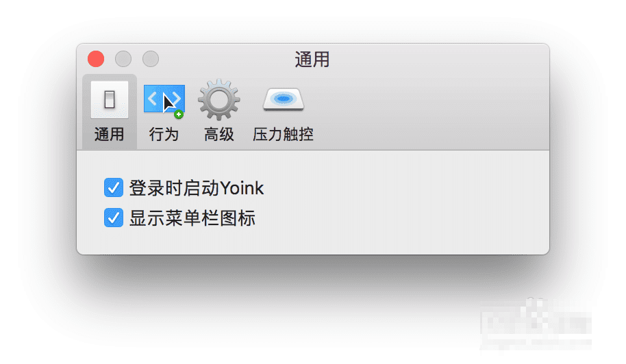This screenshot has width=626, height=364.
Task: Close the preferences window with red button
Action: click(96, 59)
